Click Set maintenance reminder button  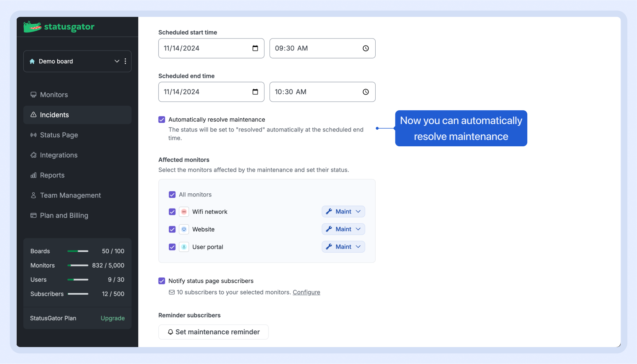coord(213,332)
